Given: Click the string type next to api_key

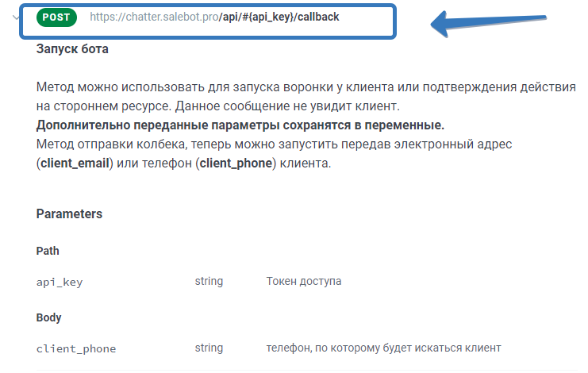Looking at the screenshot, I should (x=209, y=282).
